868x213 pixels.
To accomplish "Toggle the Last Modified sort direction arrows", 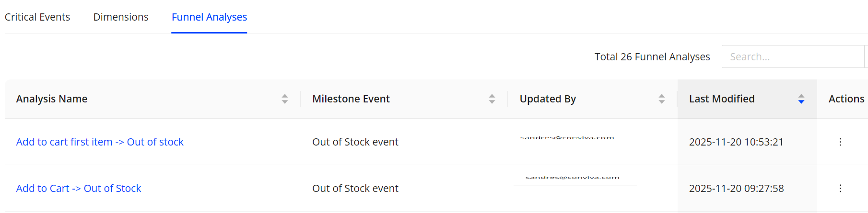I will (801, 99).
